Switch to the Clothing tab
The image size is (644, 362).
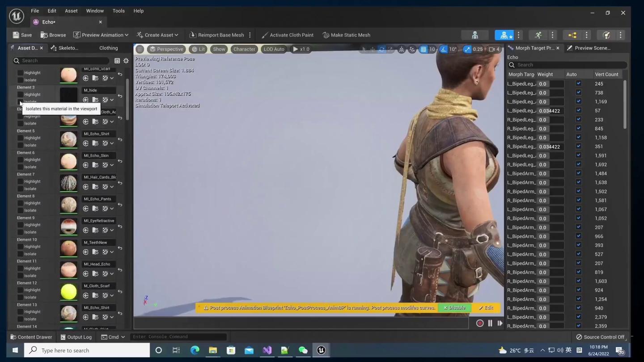coord(109,48)
